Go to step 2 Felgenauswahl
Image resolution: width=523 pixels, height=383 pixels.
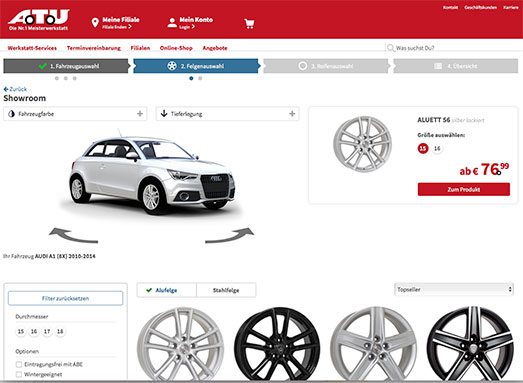[196, 66]
